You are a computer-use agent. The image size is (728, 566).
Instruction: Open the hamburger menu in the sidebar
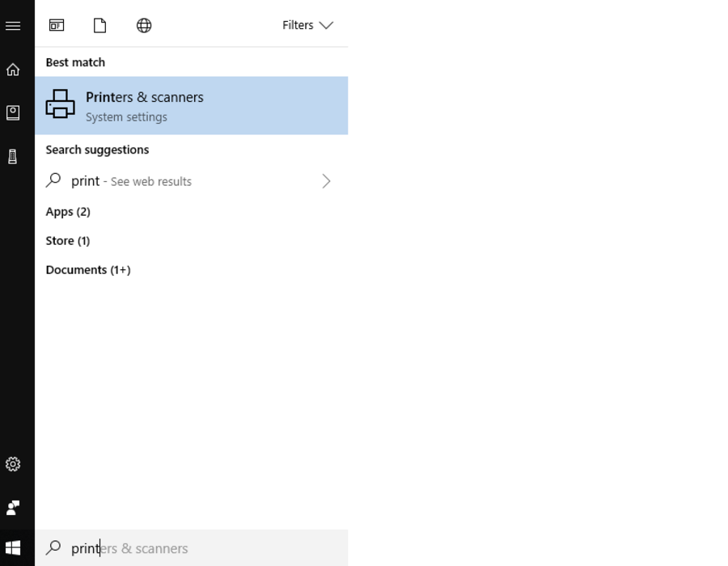13,26
